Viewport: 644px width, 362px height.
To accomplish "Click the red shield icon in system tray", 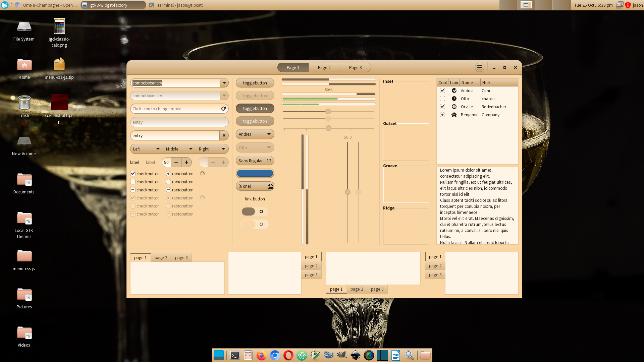I will coord(628,5).
